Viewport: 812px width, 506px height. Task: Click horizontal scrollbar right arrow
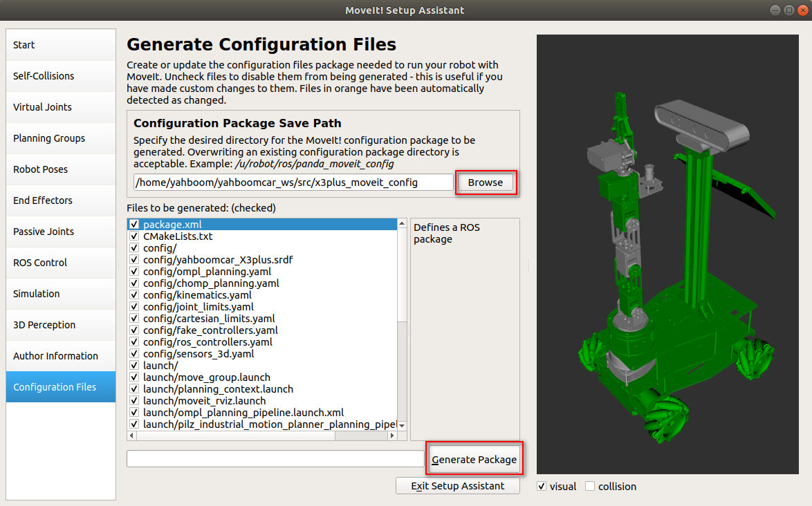(x=392, y=435)
